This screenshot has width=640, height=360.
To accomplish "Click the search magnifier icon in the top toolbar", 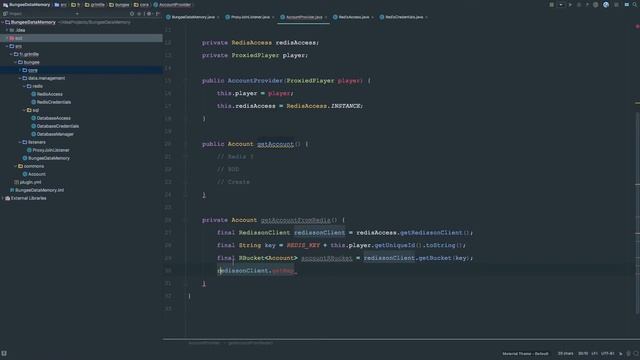I will tap(635, 4).
